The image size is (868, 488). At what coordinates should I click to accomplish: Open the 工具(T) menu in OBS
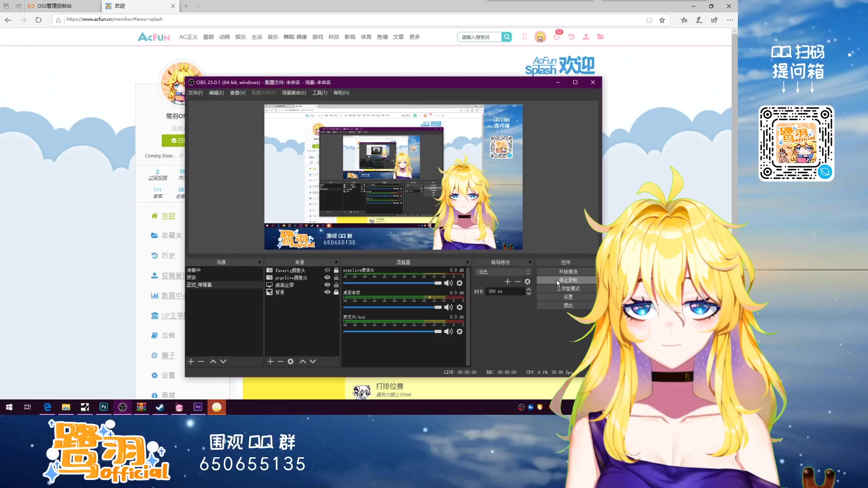(320, 93)
